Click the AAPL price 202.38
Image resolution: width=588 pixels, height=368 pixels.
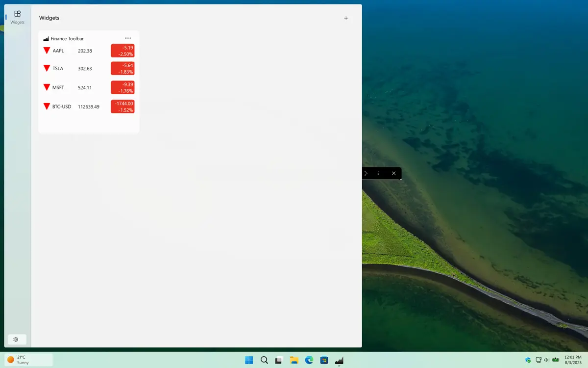[85, 51]
